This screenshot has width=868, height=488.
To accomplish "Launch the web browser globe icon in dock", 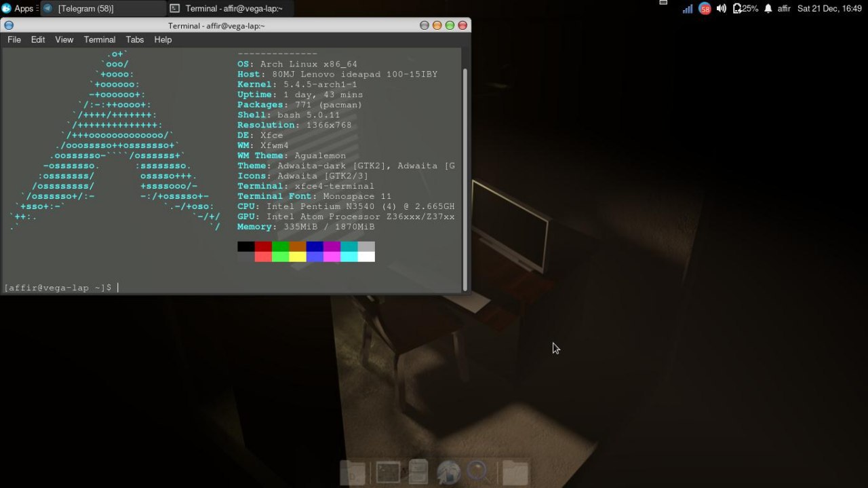I will coord(449,472).
